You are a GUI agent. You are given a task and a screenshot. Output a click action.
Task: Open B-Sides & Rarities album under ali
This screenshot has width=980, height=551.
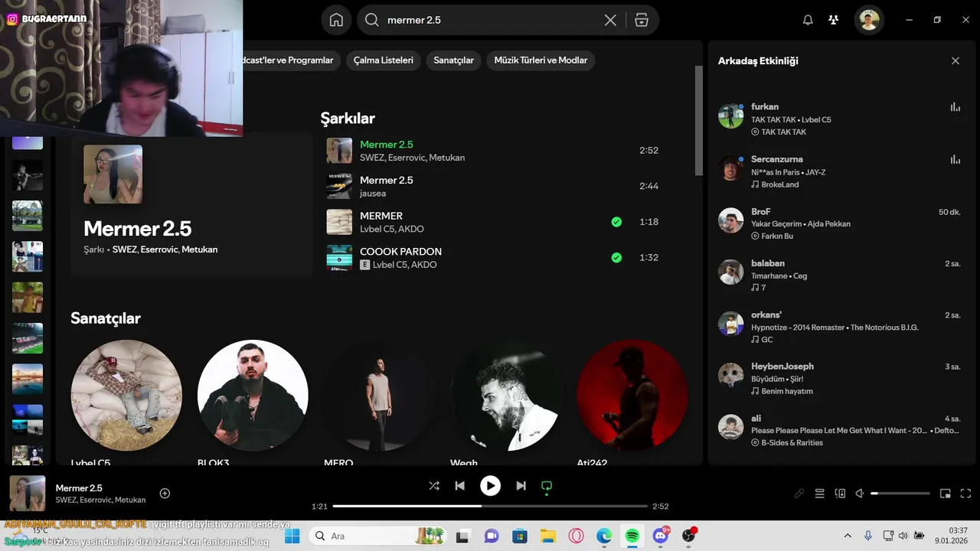click(792, 442)
